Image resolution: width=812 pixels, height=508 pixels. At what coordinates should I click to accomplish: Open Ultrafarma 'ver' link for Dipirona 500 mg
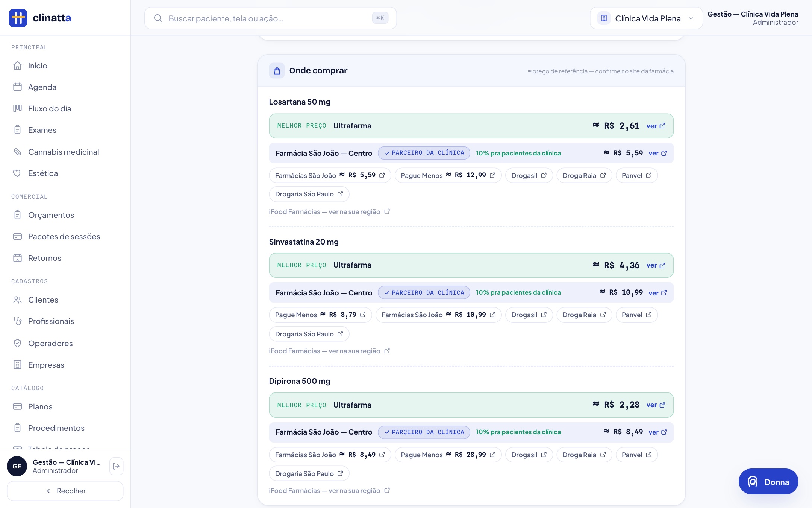[656, 405]
